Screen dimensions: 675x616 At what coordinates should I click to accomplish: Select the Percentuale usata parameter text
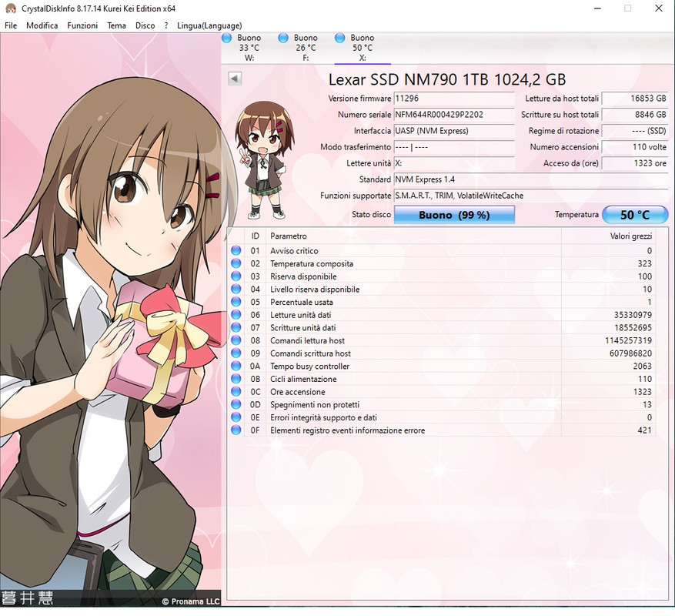click(x=302, y=302)
